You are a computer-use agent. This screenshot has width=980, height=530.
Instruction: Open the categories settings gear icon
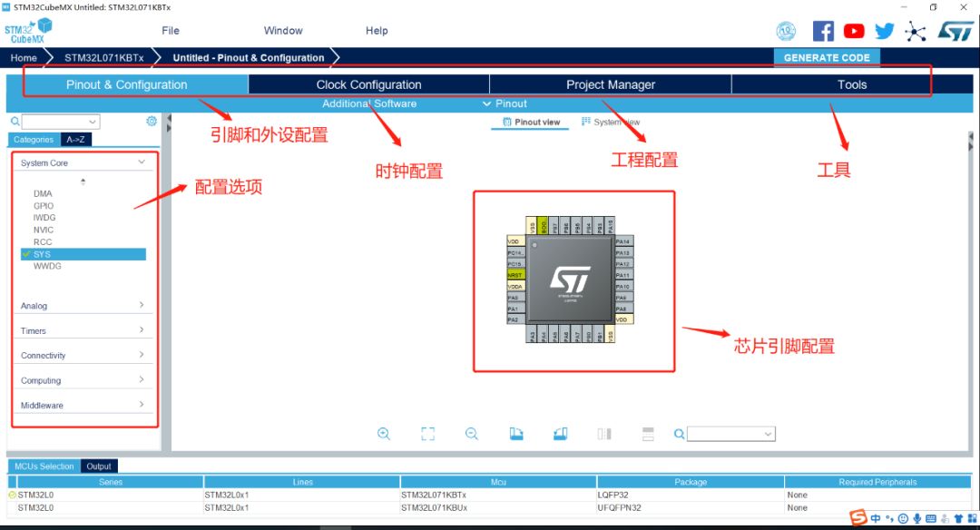point(152,122)
